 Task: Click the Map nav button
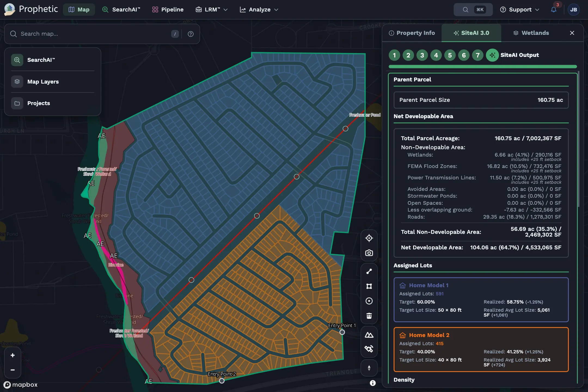[x=79, y=10]
